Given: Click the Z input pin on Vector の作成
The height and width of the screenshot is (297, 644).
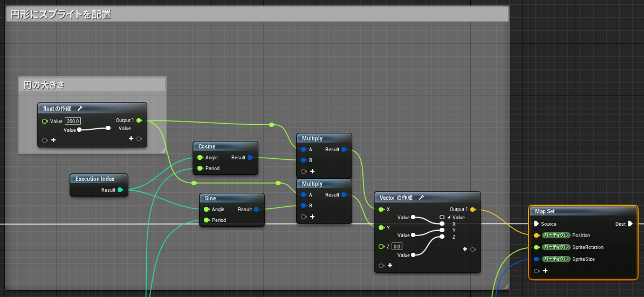Looking at the screenshot, I should 381,246.
